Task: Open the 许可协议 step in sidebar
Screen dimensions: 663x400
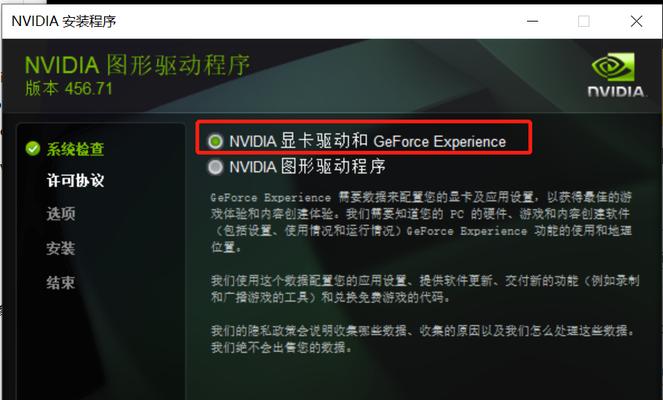Action: coord(75,181)
